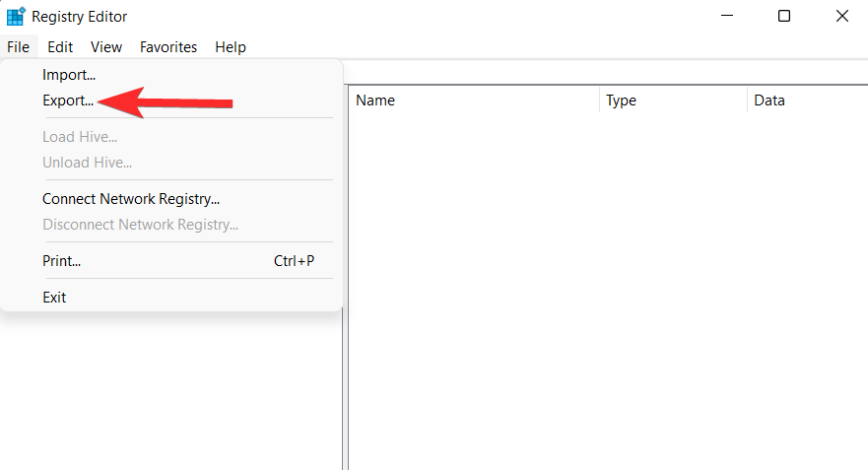Open the View menu
The height and width of the screenshot is (470, 868).
coord(106,47)
